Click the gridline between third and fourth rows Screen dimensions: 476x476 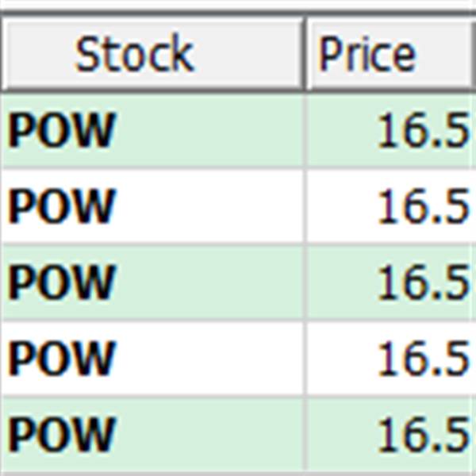click(x=238, y=320)
